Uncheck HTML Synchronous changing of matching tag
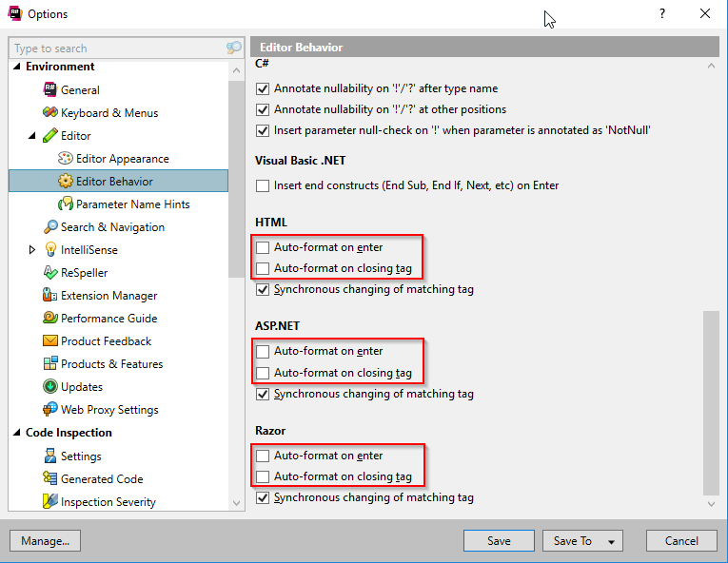The image size is (728, 563). pyautogui.click(x=263, y=290)
